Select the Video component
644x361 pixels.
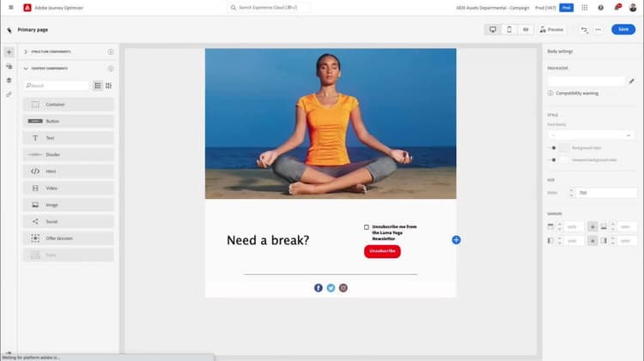click(68, 188)
